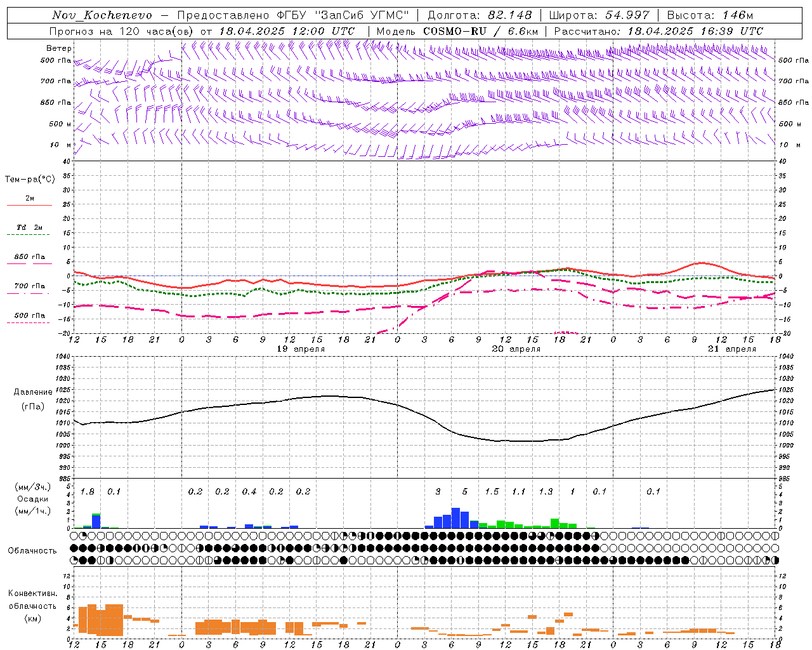
Task: Select the '(мм/1ч.)' precipitation unit label
Action: [32, 511]
